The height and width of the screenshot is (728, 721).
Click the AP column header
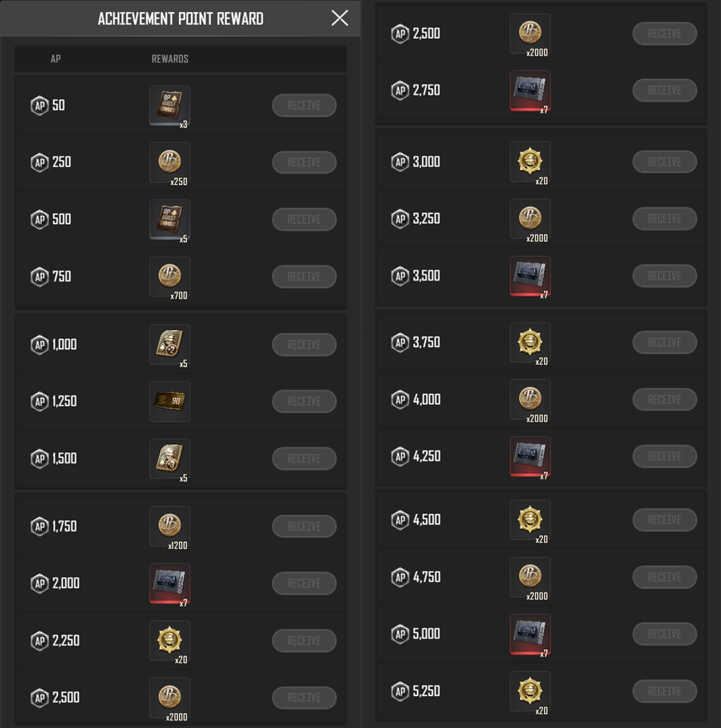coord(55,58)
